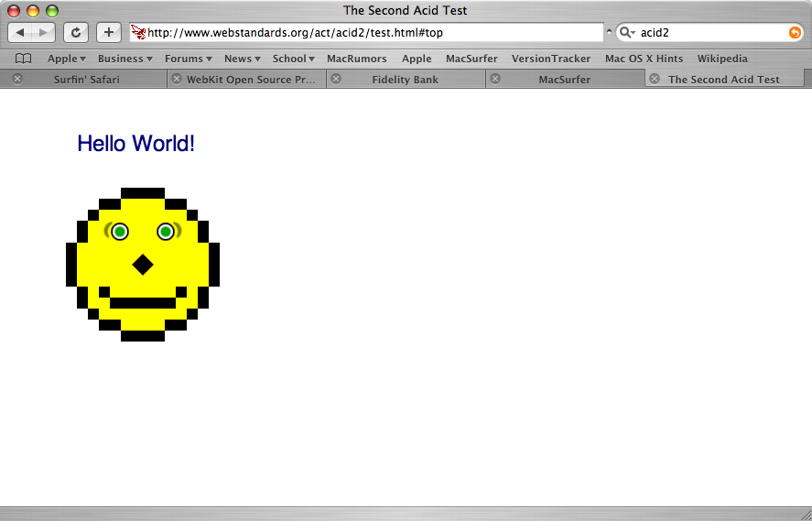Viewport: 812px width, 521px height.
Task: Reload the page with the refresh button
Action: pyautogui.click(x=76, y=33)
